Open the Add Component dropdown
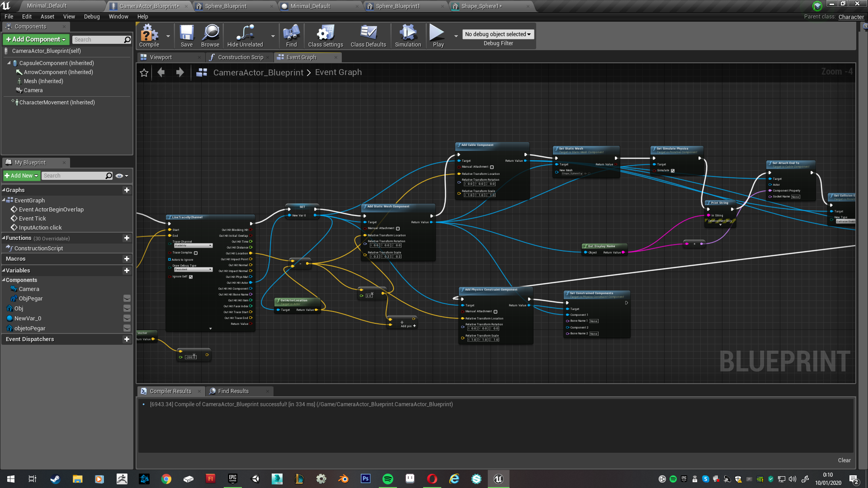Screen dimensions: 868x488 36,40
